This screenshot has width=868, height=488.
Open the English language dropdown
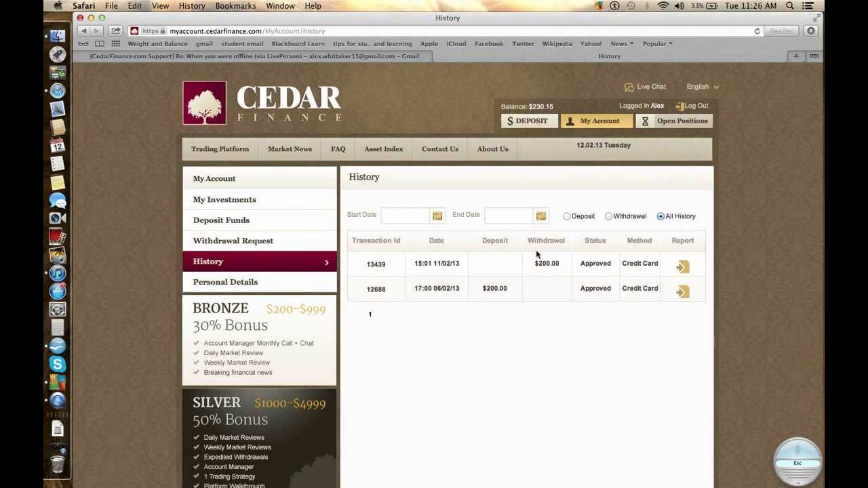(x=702, y=87)
